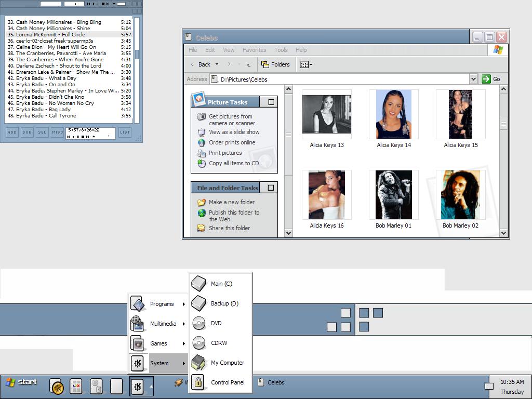The height and width of the screenshot is (399, 532).
Task: Open the Control Panel padlock icon
Action: click(198, 382)
